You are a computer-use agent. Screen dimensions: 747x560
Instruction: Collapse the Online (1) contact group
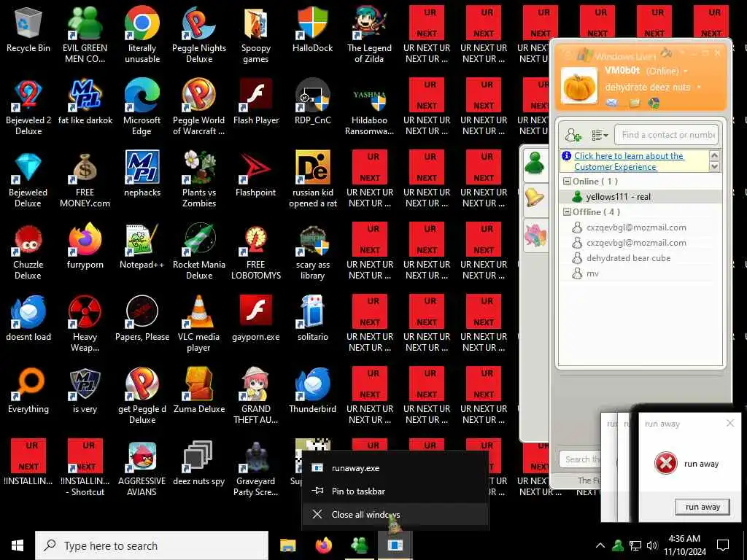567,182
